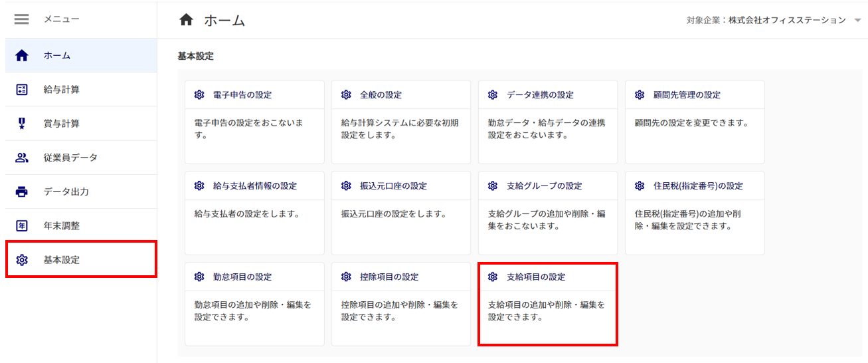Click the メニュー label in sidebar header

pos(62,19)
